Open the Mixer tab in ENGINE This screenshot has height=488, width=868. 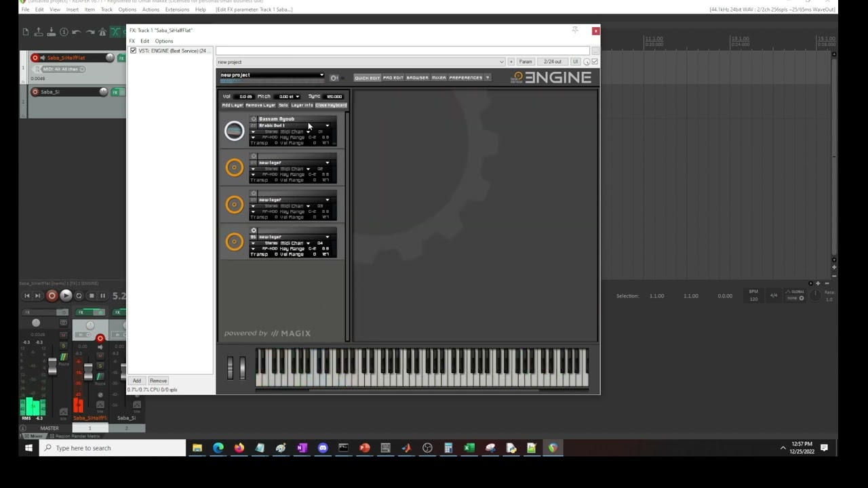tap(439, 78)
